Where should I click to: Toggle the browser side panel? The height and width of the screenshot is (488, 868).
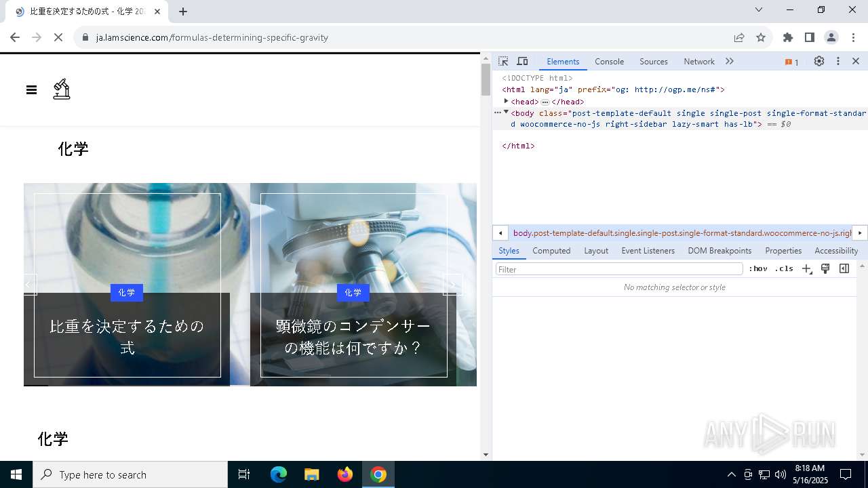(x=810, y=37)
